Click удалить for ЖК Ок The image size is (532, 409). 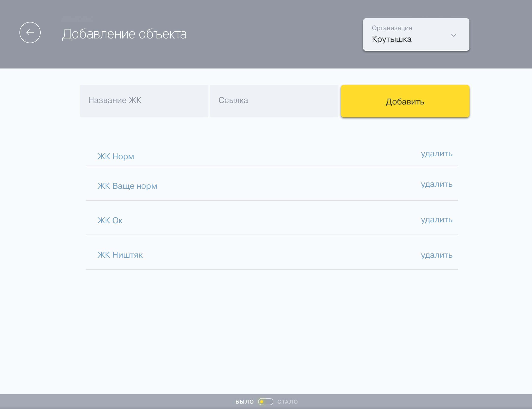[436, 220]
